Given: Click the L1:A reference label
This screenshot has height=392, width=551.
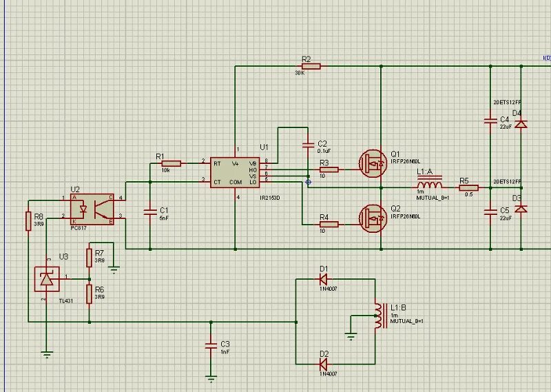Looking at the screenshot, I should coord(424,172).
